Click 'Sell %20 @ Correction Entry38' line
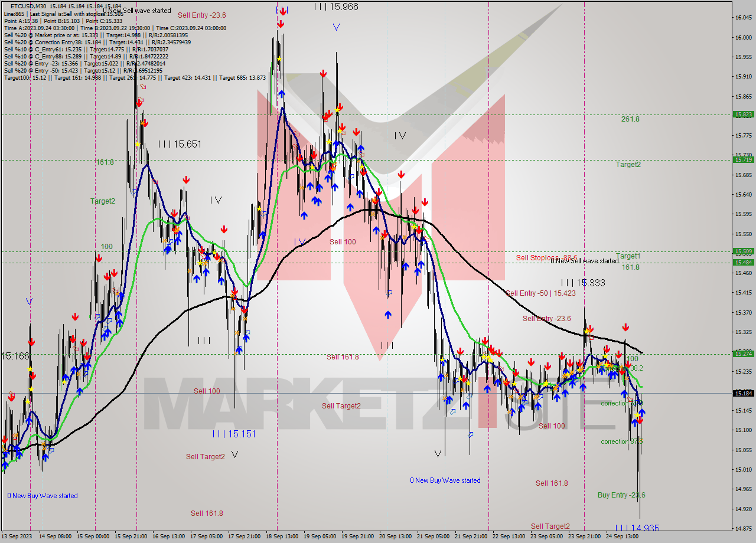 pyautogui.click(x=97, y=42)
